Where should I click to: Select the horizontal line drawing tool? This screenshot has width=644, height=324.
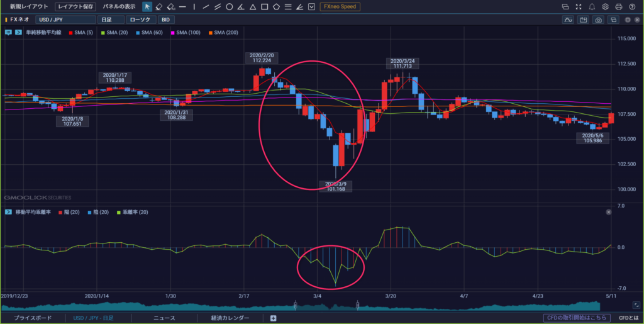click(x=182, y=6)
